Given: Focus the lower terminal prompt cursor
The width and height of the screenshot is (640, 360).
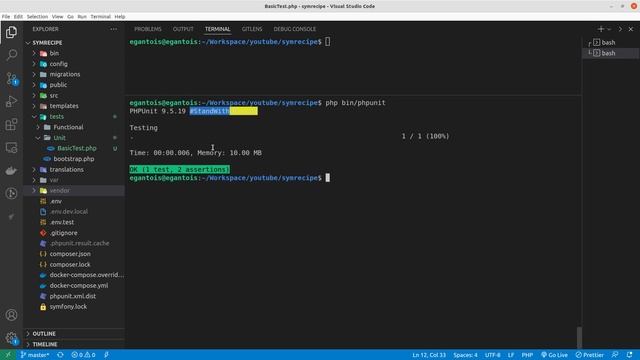Looking at the screenshot, I should [327, 178].
